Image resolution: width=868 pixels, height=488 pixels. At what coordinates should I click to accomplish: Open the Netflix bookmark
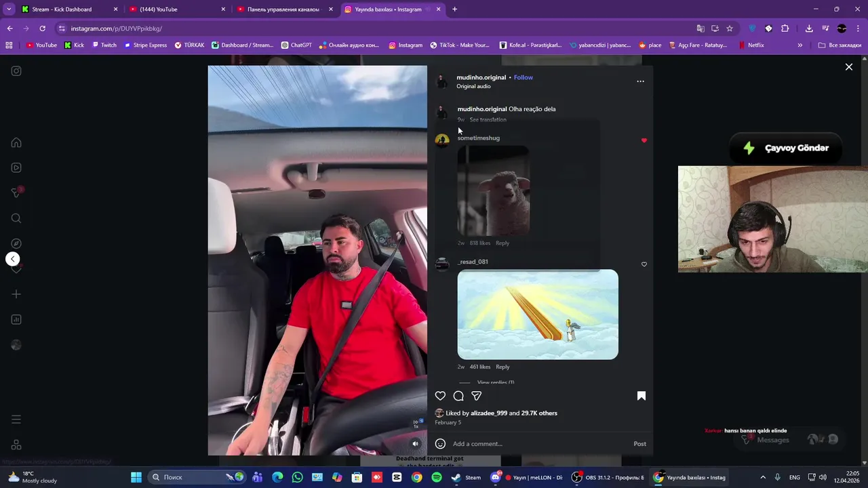click(751, 45)
